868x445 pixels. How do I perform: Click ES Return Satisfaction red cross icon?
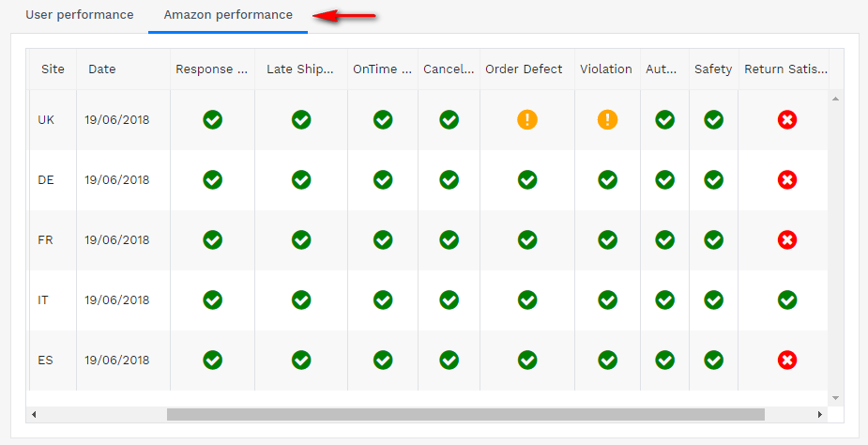coord(786,360)
